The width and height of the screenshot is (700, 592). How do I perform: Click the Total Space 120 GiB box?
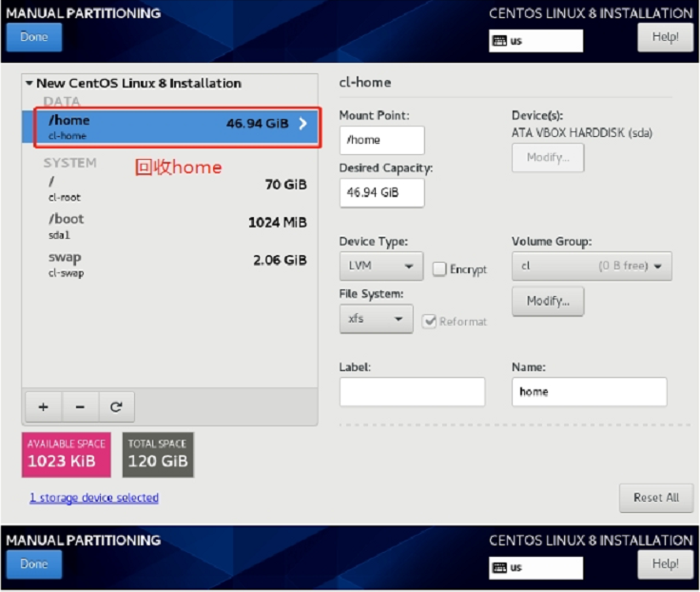click(158, 454)
